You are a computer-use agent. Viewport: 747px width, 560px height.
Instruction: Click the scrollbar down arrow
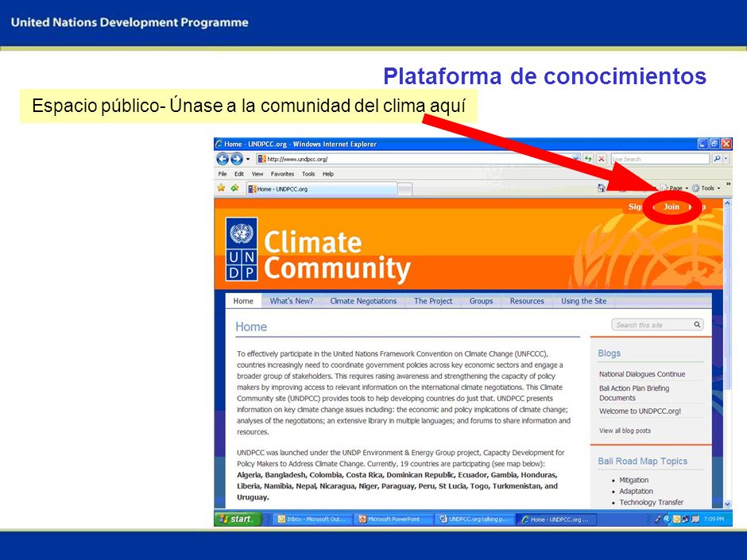[727, 504]
